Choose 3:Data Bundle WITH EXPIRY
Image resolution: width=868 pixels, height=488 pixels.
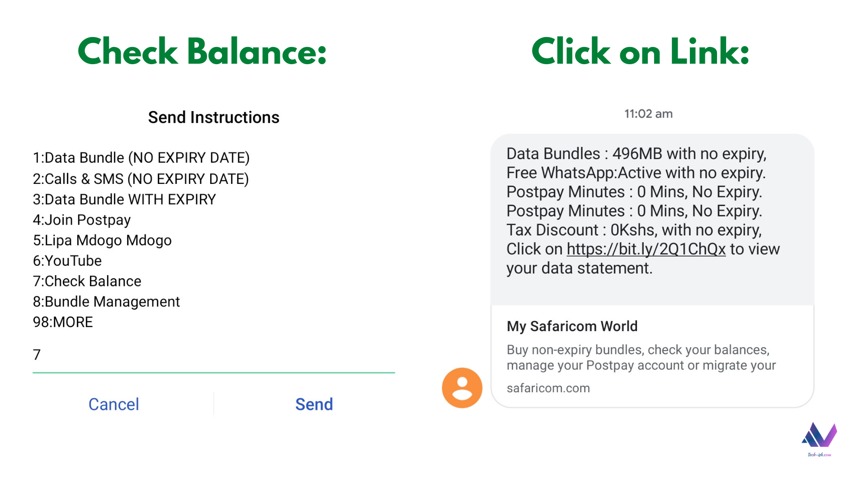click(124, 199)
